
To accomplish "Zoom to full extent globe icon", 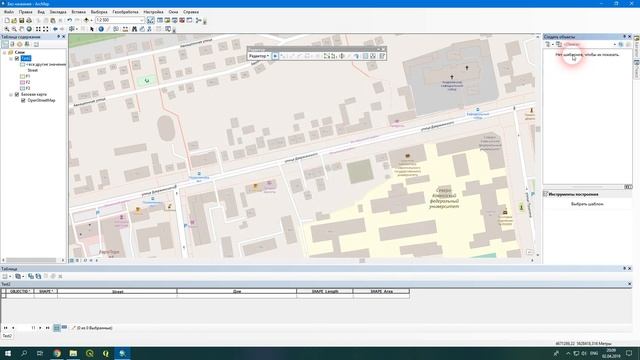I will pyautogui.click(x=29, y=29).
